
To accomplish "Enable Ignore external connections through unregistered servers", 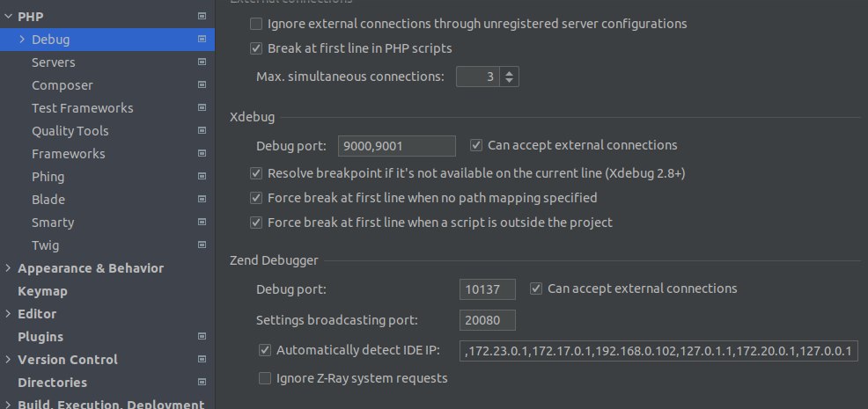I will point(256,24).
